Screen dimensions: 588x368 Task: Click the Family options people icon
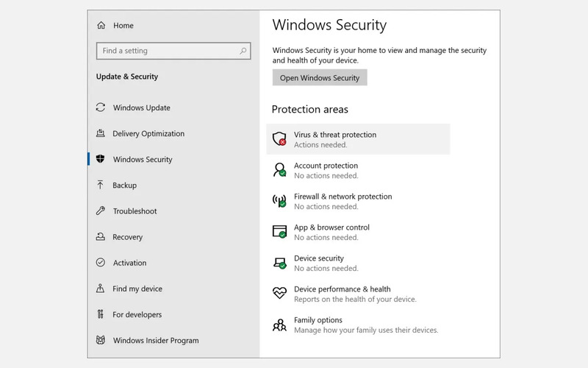(279, 325)
